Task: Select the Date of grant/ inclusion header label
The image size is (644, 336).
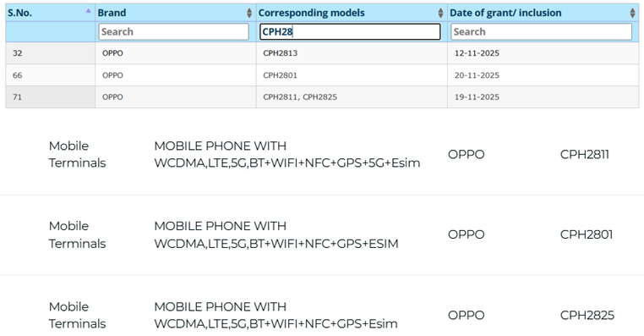Action: [x=505, y=13]
